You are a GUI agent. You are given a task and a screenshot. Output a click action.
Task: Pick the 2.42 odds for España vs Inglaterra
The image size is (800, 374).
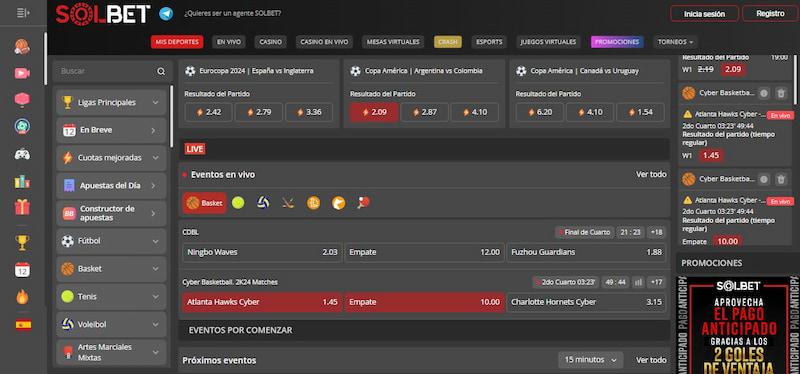click(208, 112)
